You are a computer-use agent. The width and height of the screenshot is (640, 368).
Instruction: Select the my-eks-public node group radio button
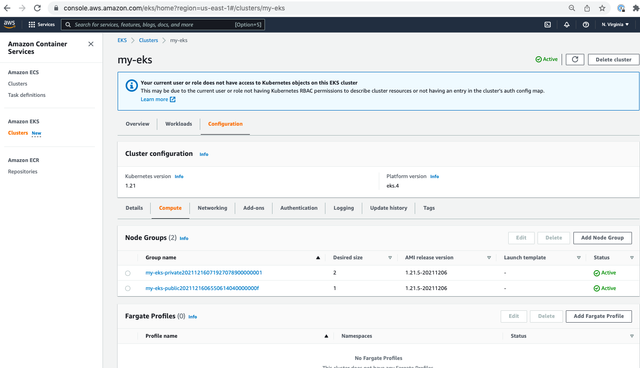pos(128,288)
